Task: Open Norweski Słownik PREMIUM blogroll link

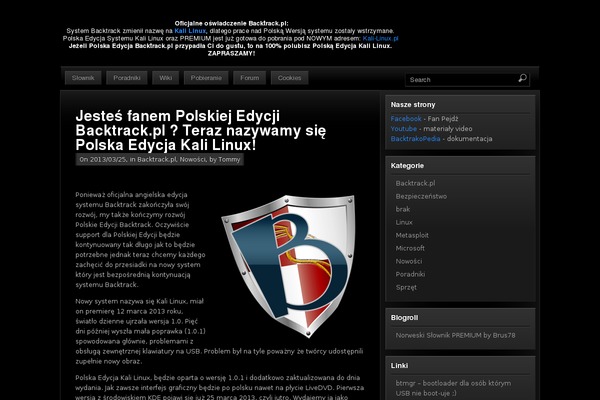Action: coord(455,335)
